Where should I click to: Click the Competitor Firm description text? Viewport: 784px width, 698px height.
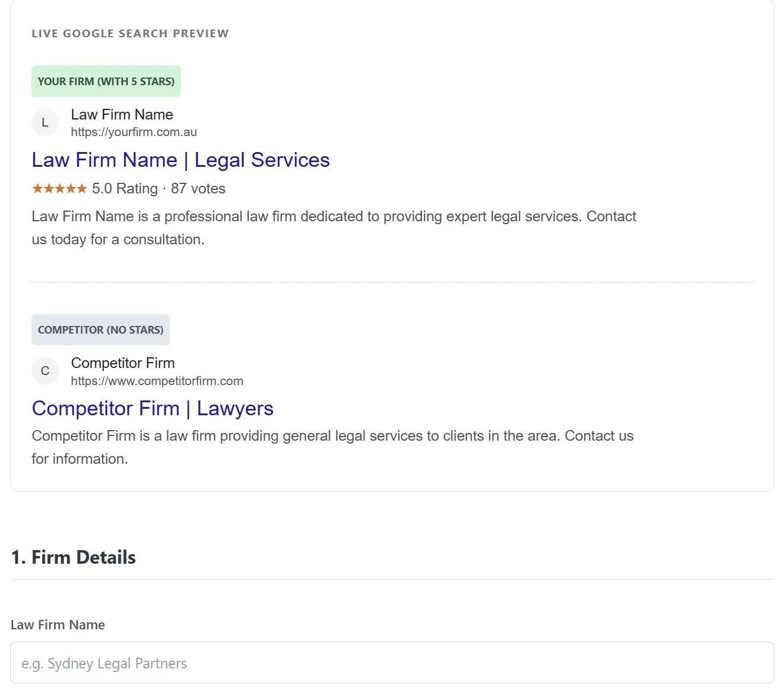click(332, 447)
